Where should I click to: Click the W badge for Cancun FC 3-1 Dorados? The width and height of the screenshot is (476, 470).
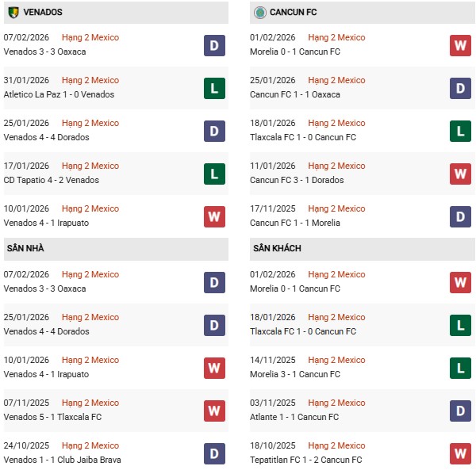[x=460, y=174]
